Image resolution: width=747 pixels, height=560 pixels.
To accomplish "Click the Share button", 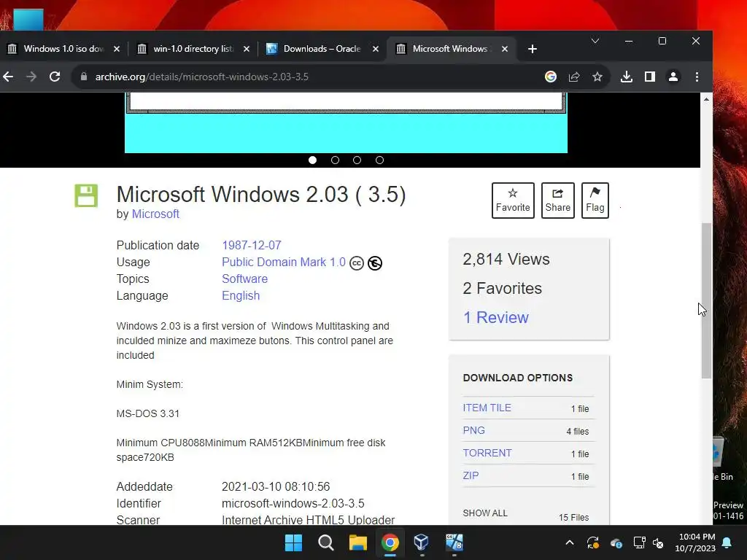I will click(557, 201).
